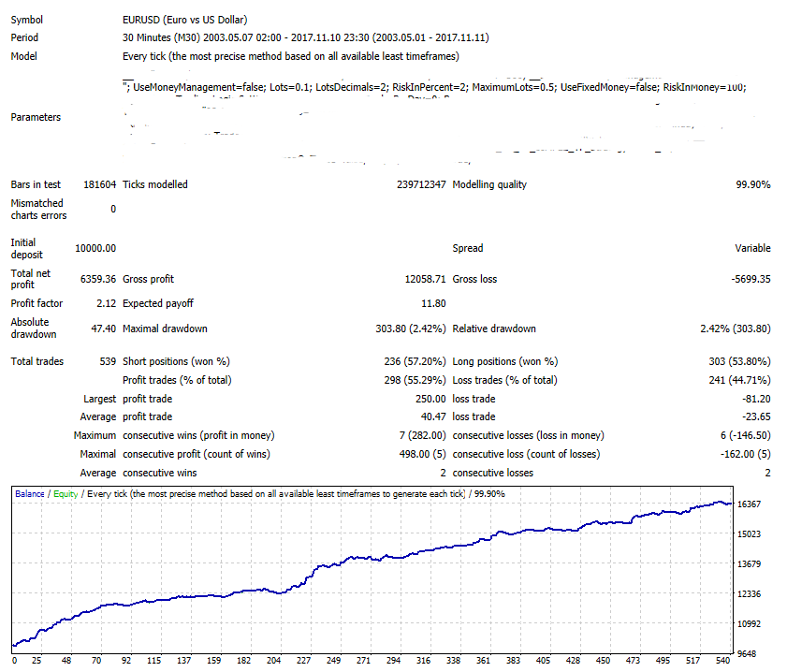Click the 'Maximal drawdown' label
The image size is (787, 672).
165,329
